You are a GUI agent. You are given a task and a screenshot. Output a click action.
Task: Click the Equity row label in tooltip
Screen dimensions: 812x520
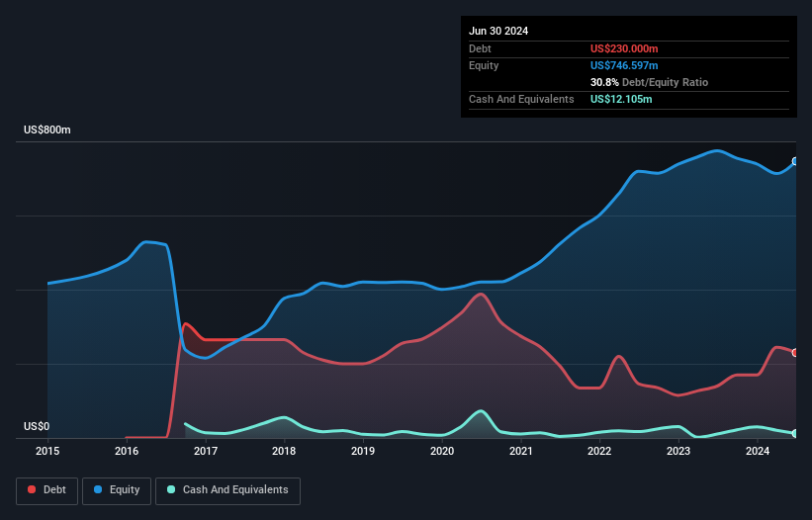(x=484, y=65)
